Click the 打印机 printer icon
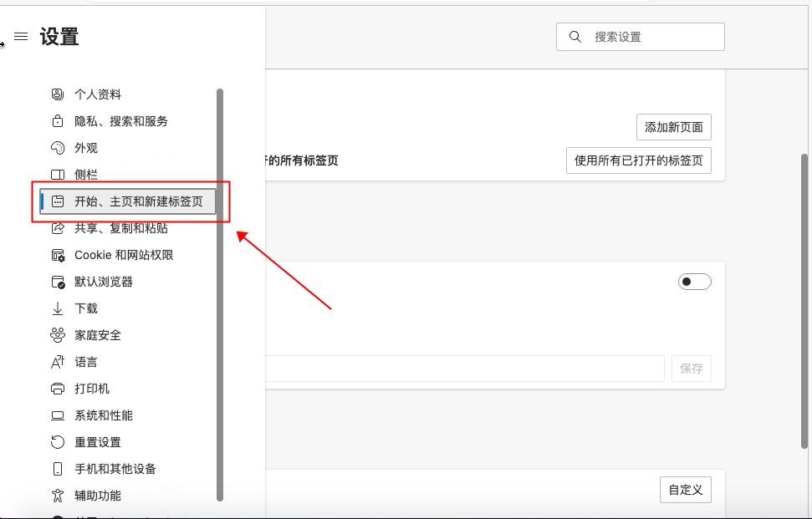The image size is (812, 519). pos(58,389)
